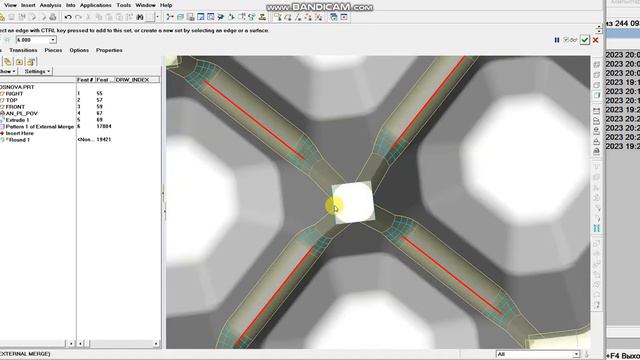Screen dimensions: 640x360
Task: Open the Show dropdown above the model tree
Action: 7,71
